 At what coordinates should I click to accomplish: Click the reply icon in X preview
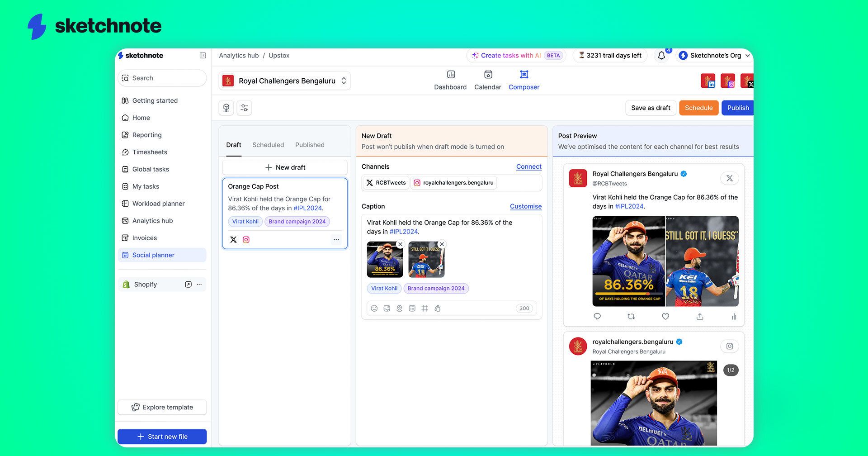click(597, 317)
